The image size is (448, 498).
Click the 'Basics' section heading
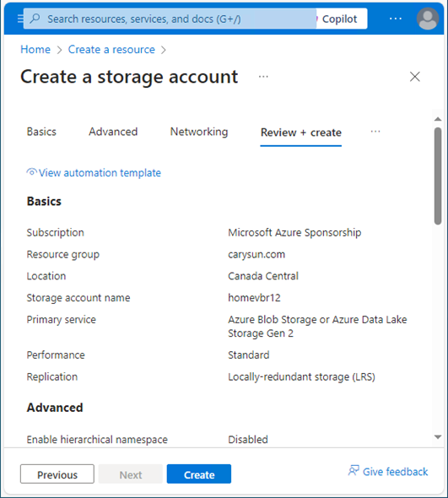[44, 202]
